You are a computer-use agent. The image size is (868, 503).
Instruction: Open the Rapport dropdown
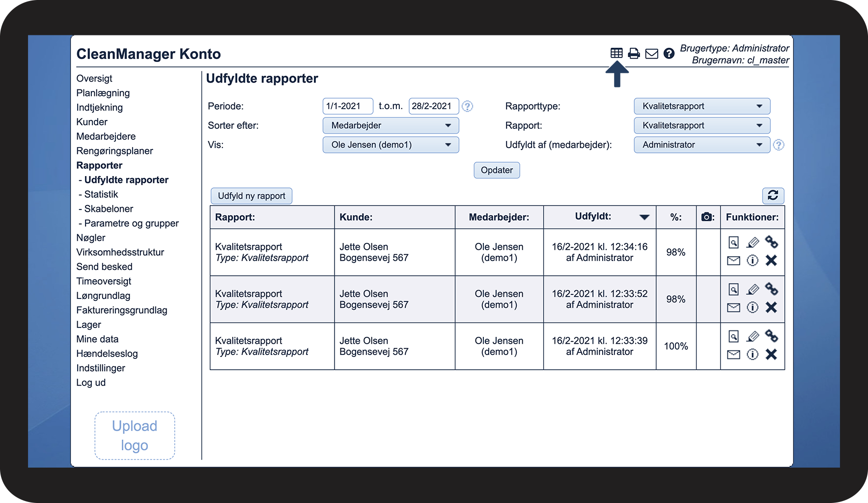[x=702, y=125]
